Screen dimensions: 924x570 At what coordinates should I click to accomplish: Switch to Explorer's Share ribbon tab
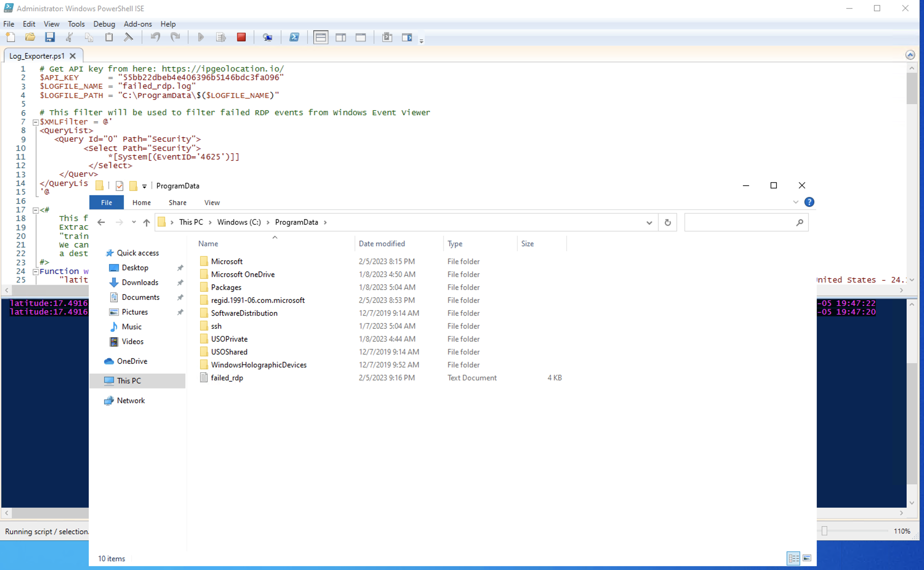(178, 203)
